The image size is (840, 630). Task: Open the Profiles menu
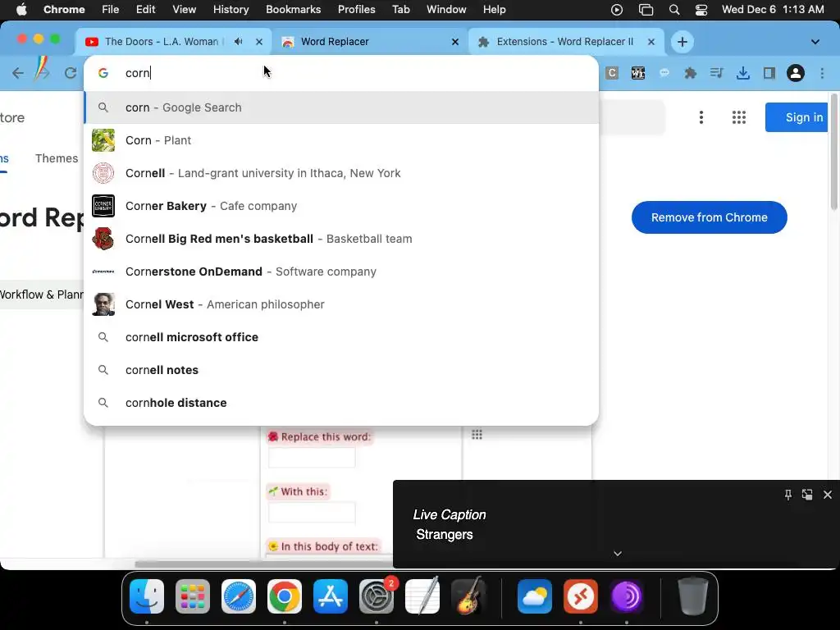pos(356,10)
